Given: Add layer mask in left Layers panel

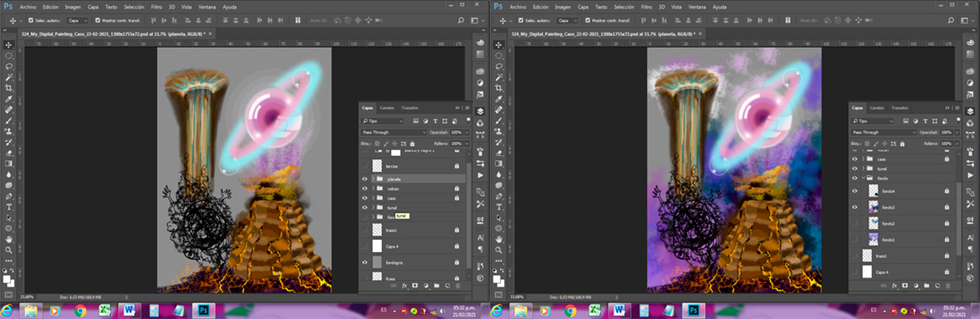Looking at the screenshot, I should pos(415,284).
